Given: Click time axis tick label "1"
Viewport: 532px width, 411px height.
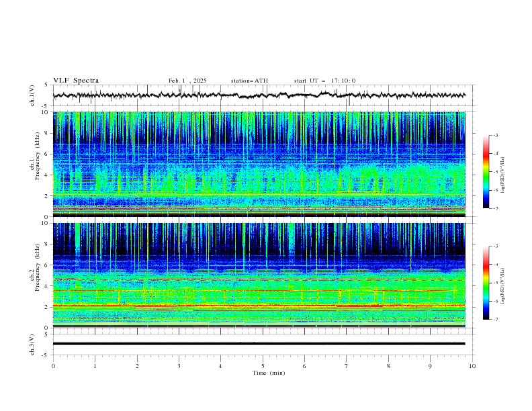Looking at the screenshot, I should [x=95, y=366].
